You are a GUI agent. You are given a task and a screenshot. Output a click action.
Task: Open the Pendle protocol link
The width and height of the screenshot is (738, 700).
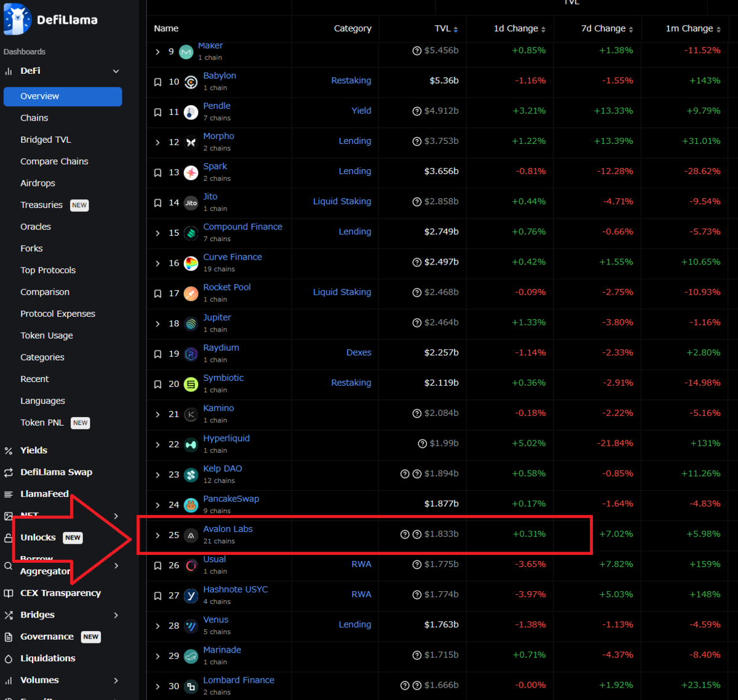(217, 106)
